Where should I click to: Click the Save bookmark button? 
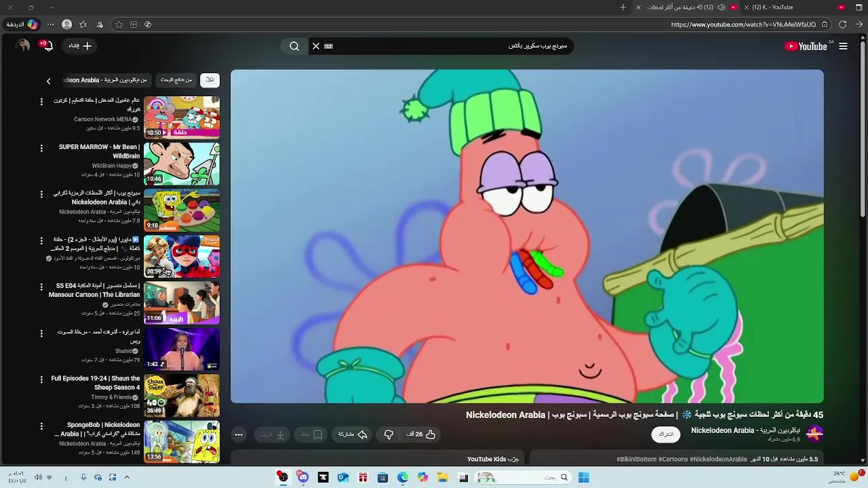312,434
